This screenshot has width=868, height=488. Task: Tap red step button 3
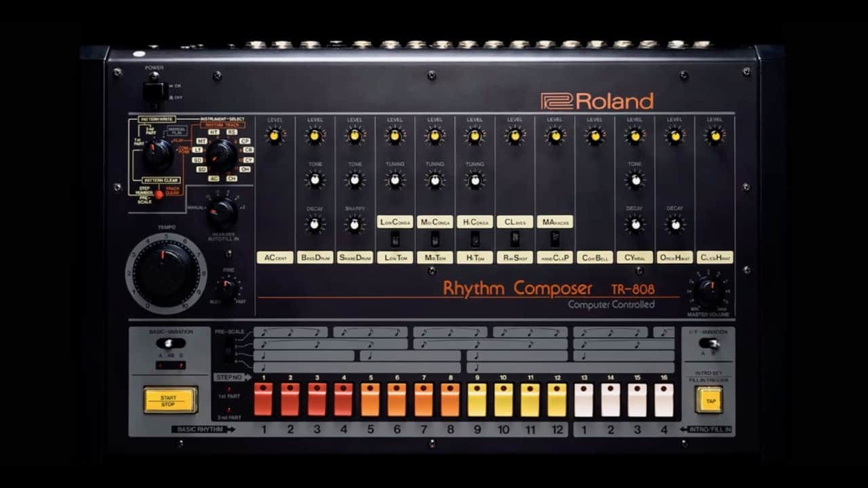[317, 399]
